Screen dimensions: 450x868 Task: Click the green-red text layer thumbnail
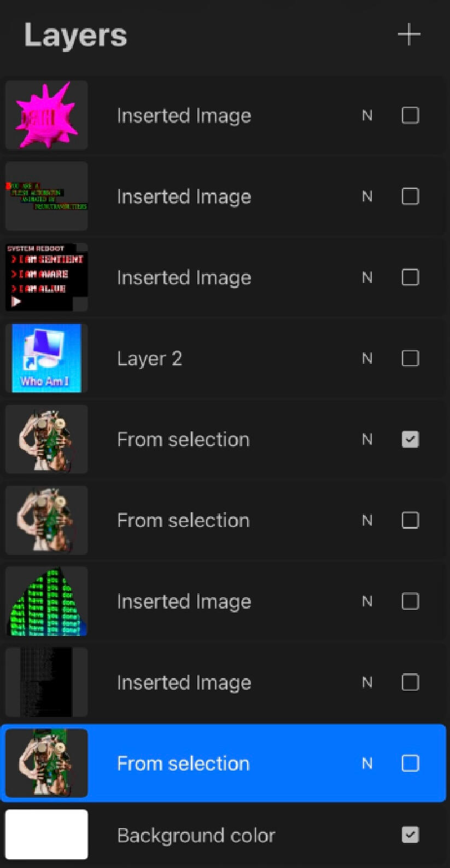[x=46, y=196]
